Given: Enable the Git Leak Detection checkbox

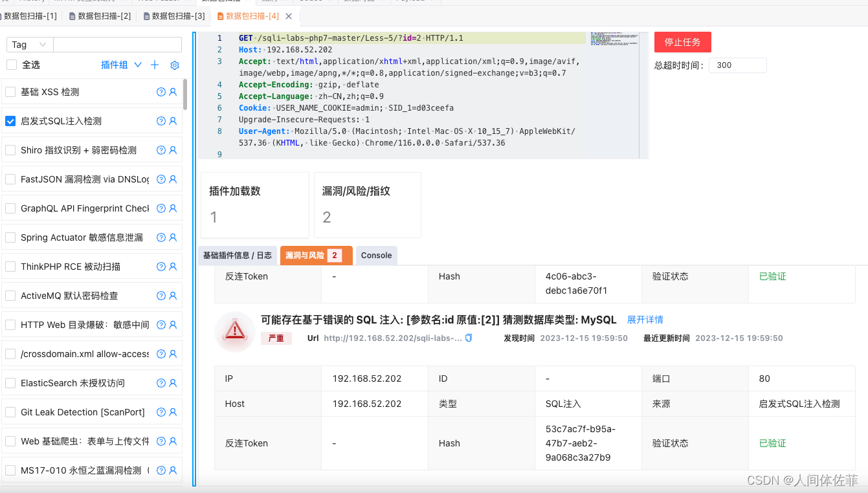Looking at the screenshot, I should pos(10,412).
